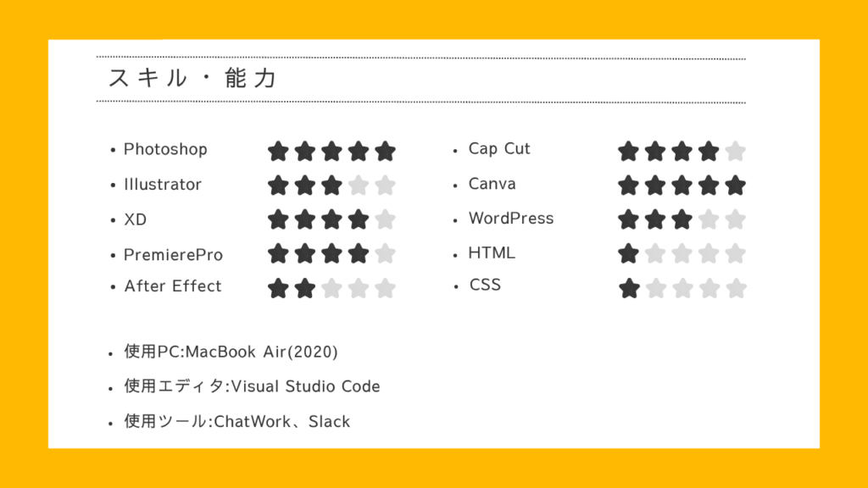Select the second dark star for After Effect
The image size is (868, 488).
(305, 288)
